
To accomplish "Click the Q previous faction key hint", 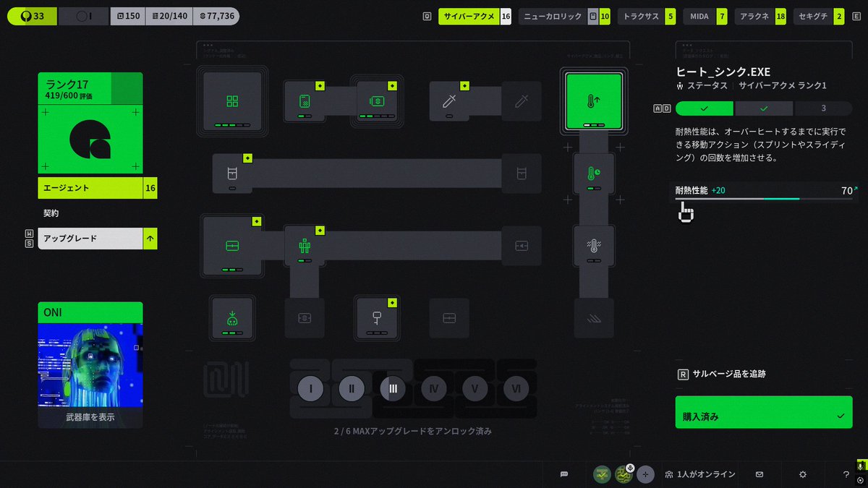I will click(427, 16).
